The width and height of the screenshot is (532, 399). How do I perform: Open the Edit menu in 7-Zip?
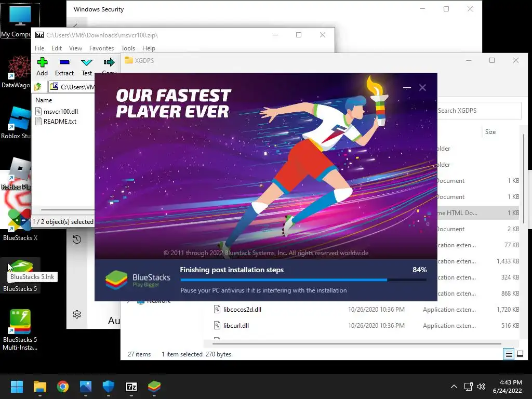coord(56,48)
